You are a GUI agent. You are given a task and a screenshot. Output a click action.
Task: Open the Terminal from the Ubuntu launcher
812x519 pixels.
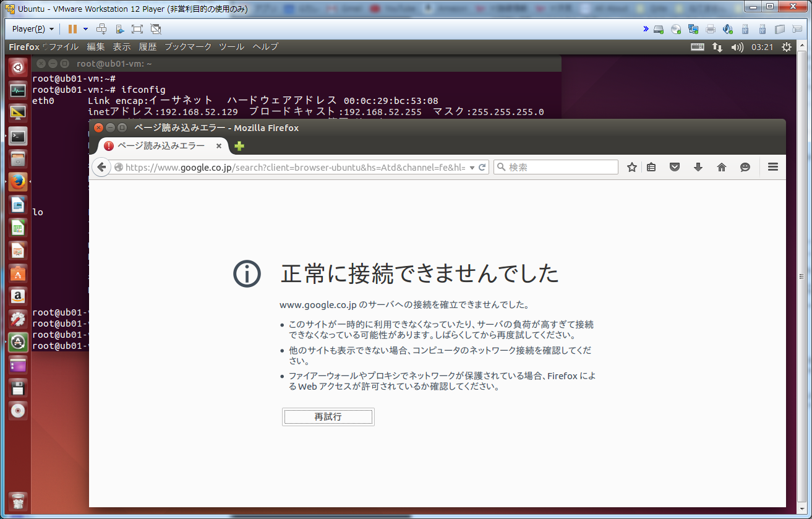coord(17,135)
